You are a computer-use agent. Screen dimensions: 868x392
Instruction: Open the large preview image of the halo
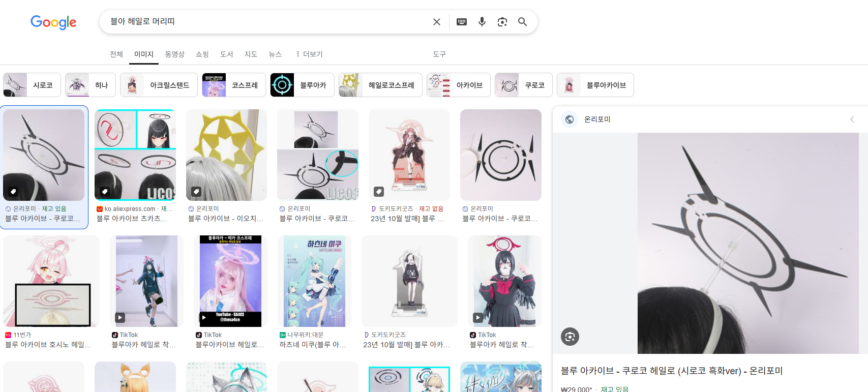[x=747, y=243]
